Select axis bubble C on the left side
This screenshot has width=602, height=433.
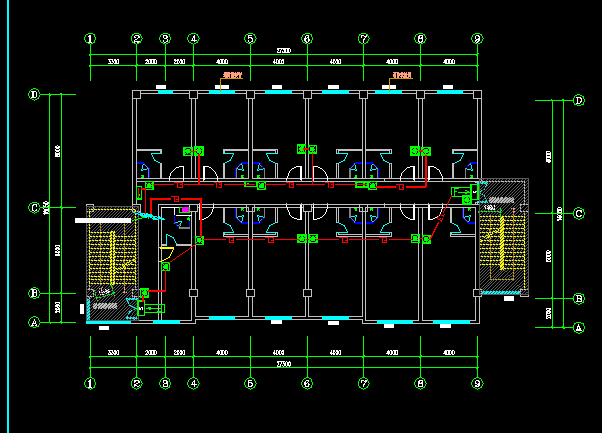[34, 208]
